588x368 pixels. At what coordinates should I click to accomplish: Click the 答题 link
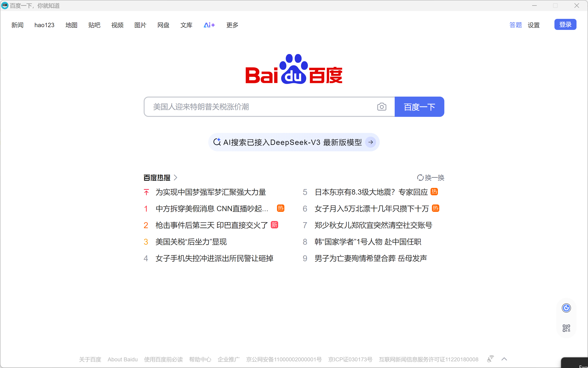tap(516, 25)
